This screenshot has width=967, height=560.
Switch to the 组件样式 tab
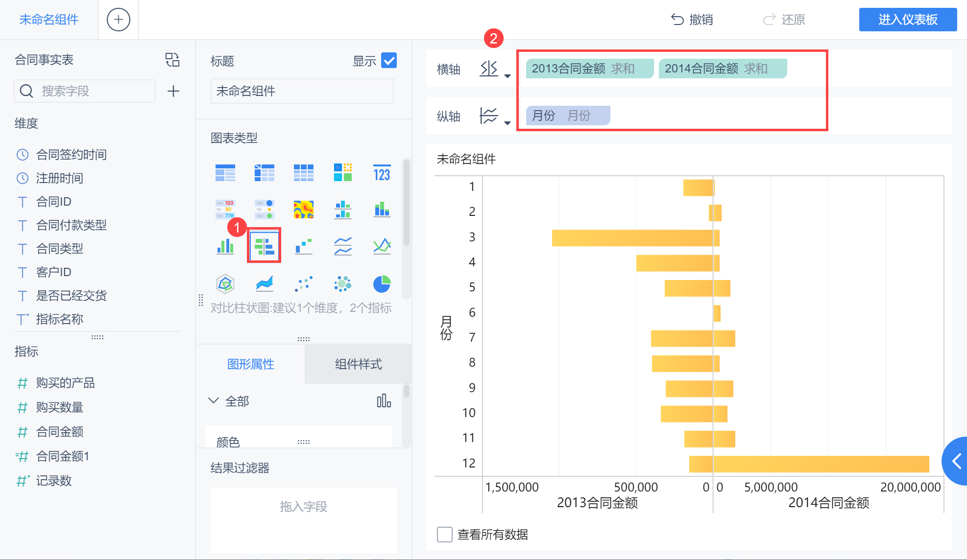(x=358, y=364)
